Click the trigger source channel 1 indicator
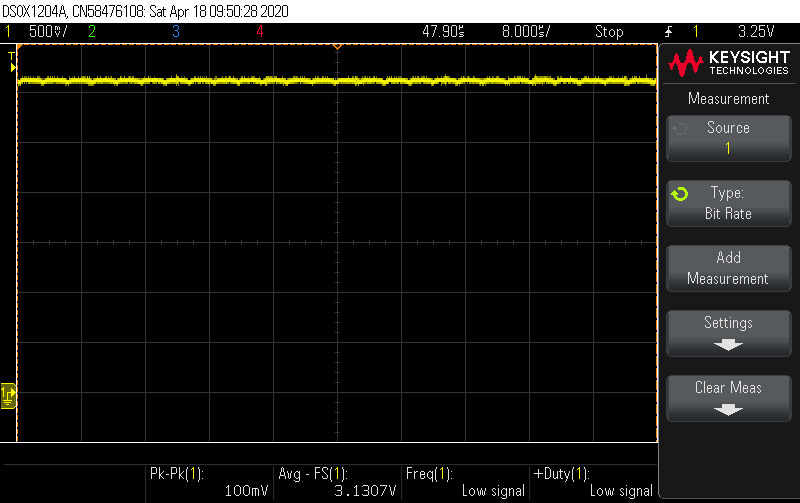This screenshot has height=503, width=800. point(695,32)
